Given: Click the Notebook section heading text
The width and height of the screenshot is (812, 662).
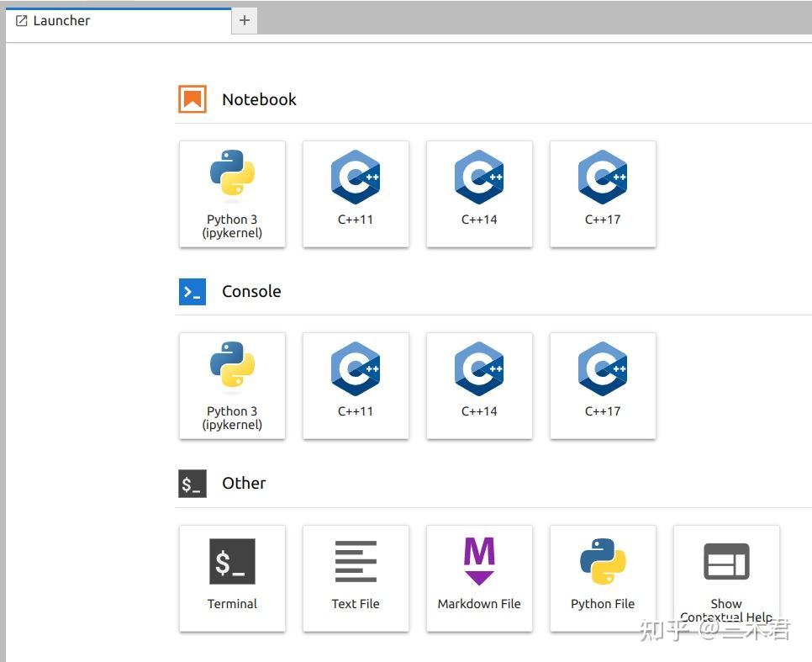Looking at the screenshot, I should coord(259,99).
